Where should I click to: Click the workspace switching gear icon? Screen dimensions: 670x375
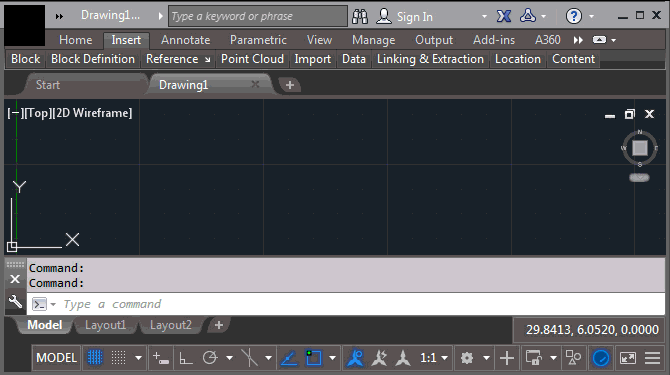tap(467, 357)
